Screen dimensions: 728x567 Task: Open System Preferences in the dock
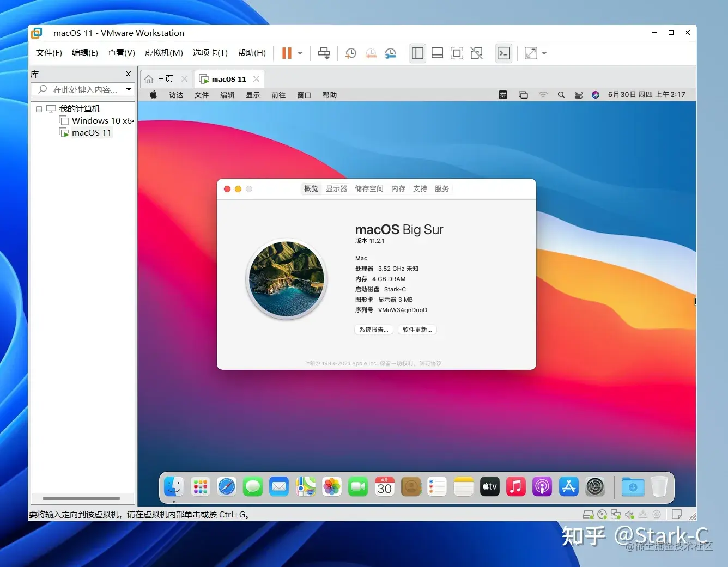pyautogui.click(x=595, y=486)
